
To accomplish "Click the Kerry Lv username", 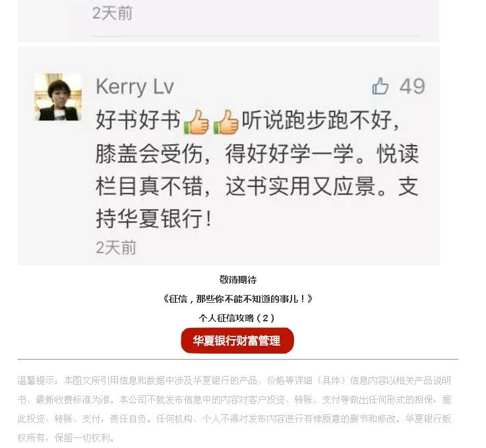I will click(x=135, y=87).
